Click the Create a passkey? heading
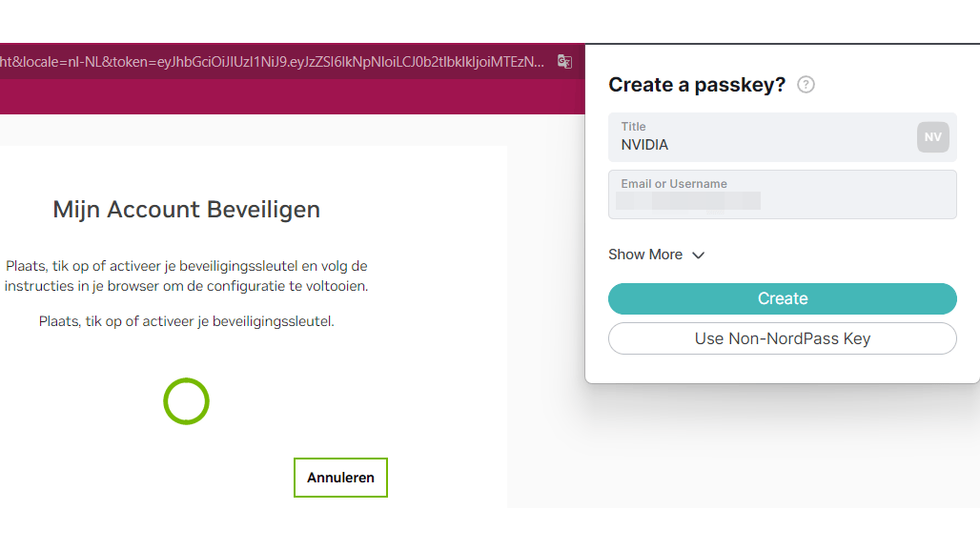Screen dimensions: 980x551 697,85
